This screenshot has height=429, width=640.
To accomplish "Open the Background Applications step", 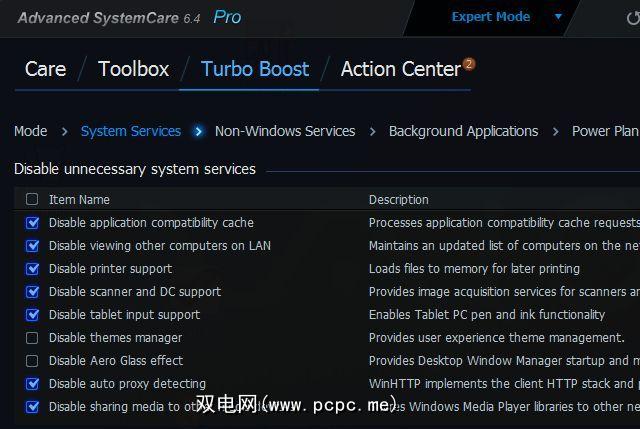I will 463,131.
